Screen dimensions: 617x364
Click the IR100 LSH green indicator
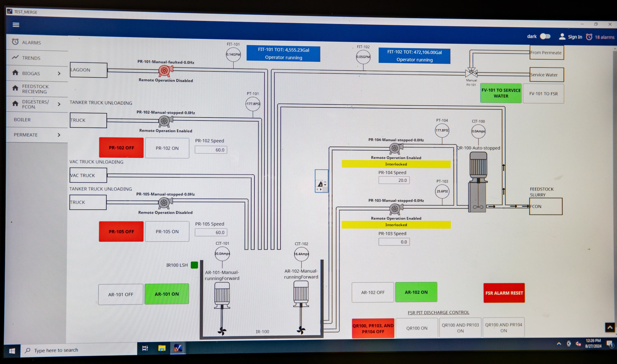pyautogui.click(x=194, y=265)
